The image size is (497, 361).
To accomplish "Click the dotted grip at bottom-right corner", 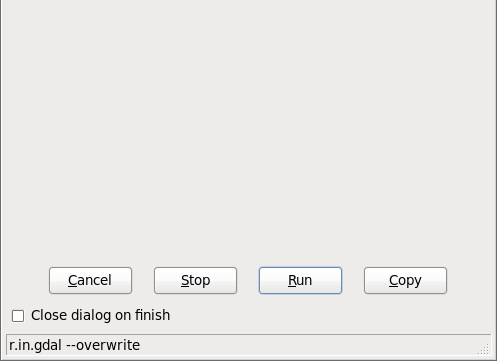I will [483, 349].
